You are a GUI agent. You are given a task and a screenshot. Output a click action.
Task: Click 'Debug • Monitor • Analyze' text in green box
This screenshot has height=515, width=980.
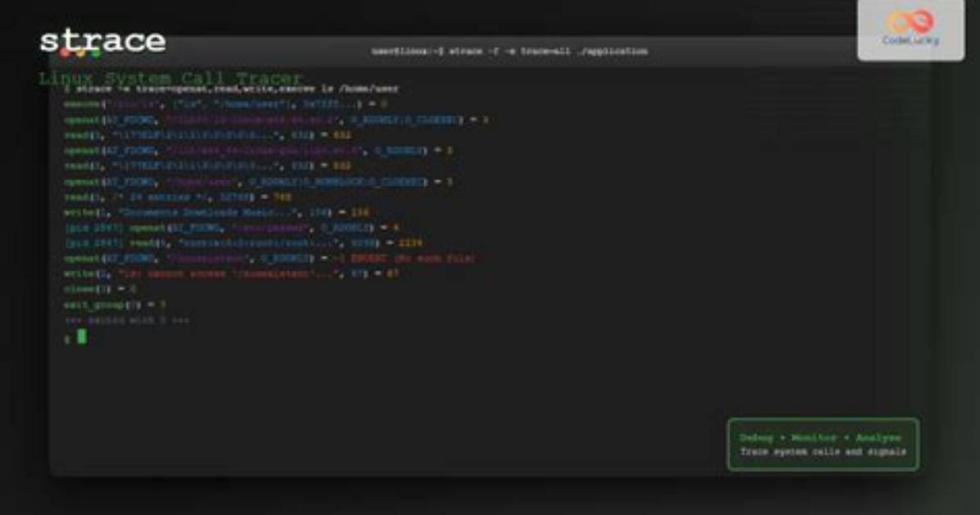(820, 437)
